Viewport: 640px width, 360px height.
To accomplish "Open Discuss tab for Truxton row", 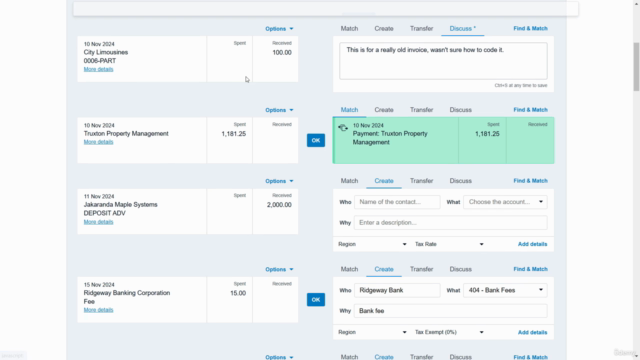I will point(460,110).
